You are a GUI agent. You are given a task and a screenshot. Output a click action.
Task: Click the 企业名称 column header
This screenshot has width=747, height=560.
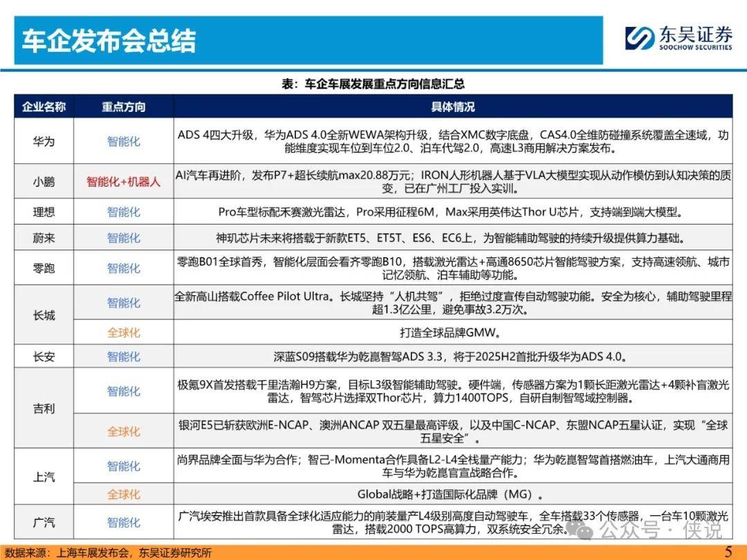(44, 106)
